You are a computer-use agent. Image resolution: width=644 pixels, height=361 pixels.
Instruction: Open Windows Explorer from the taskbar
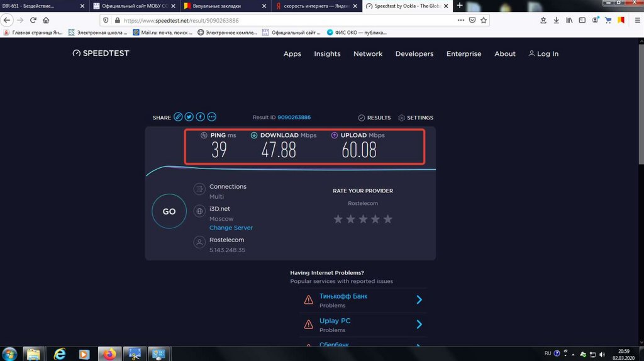33,353
